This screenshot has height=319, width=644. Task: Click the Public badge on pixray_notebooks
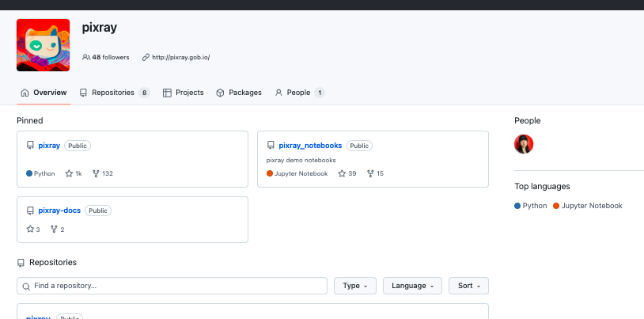pos(359,146)
